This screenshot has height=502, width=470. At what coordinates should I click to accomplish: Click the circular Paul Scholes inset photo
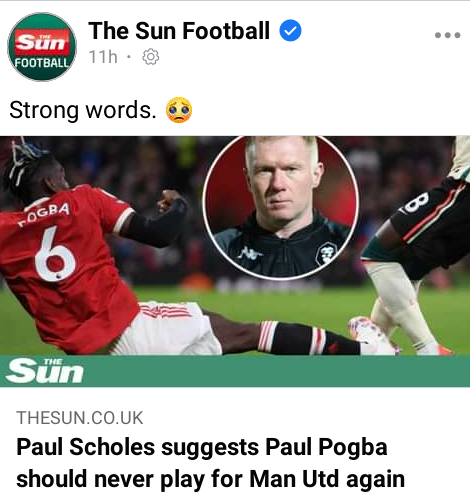281,207
